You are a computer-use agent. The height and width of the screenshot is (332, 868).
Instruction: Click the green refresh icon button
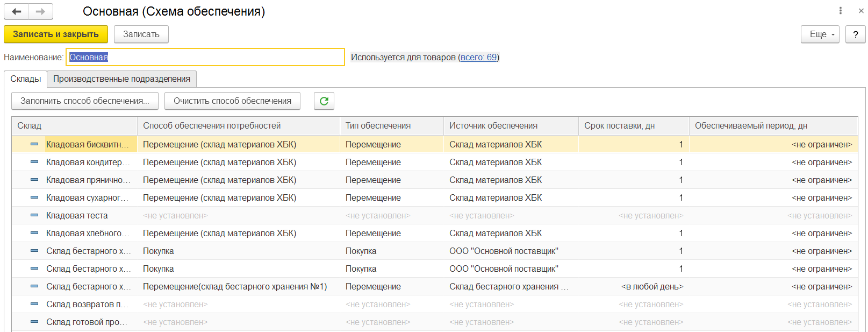(x=324, y=101)
